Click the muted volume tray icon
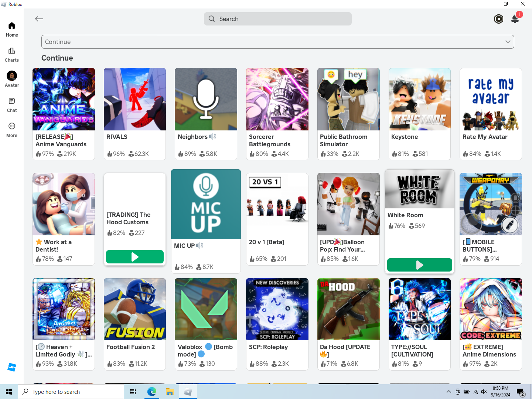Viewport: 532px width, 399px height. pos(484,392)
